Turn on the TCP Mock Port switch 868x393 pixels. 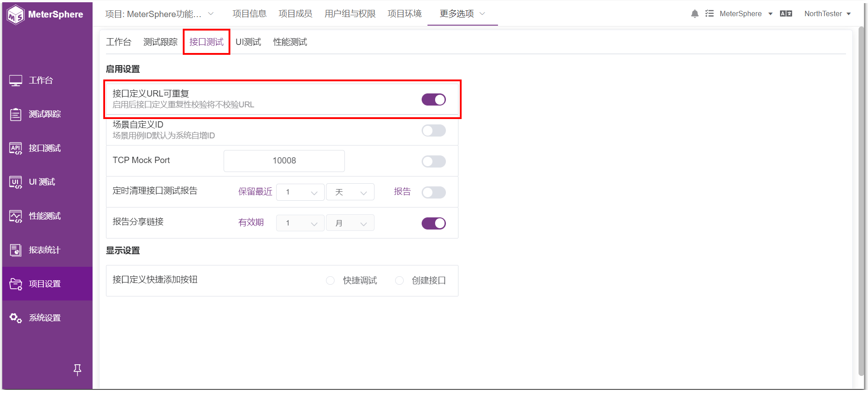pyautogui.click(x=434, y=162)
